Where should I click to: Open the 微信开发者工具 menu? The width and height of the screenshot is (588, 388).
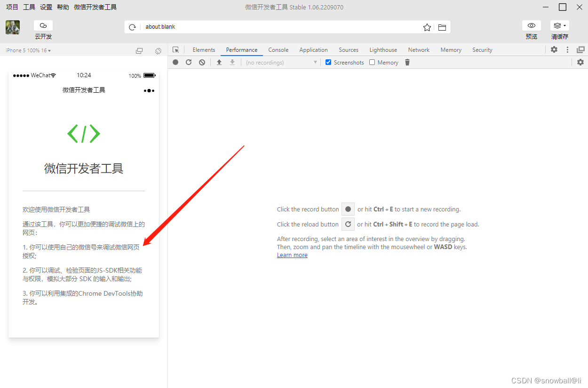click(x=95, y=7)
